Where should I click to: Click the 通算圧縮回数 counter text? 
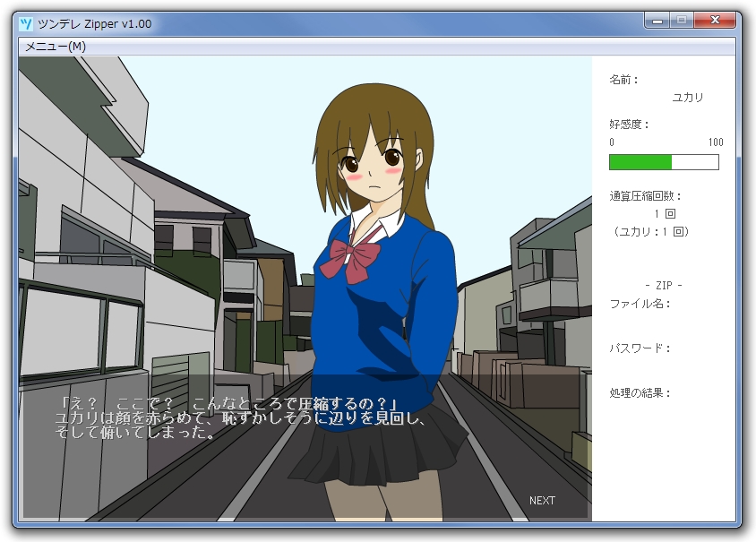pyautogui.click(x=647, y=195)
